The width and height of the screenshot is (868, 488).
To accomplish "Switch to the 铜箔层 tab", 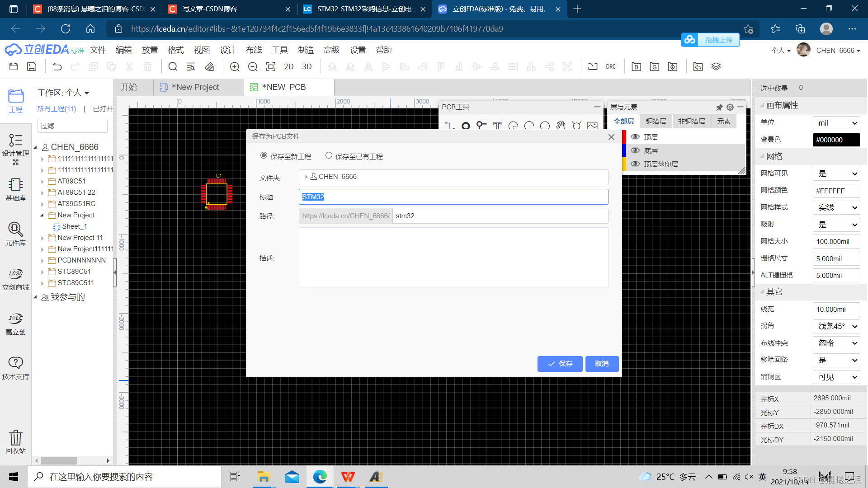I will [656, 121].
